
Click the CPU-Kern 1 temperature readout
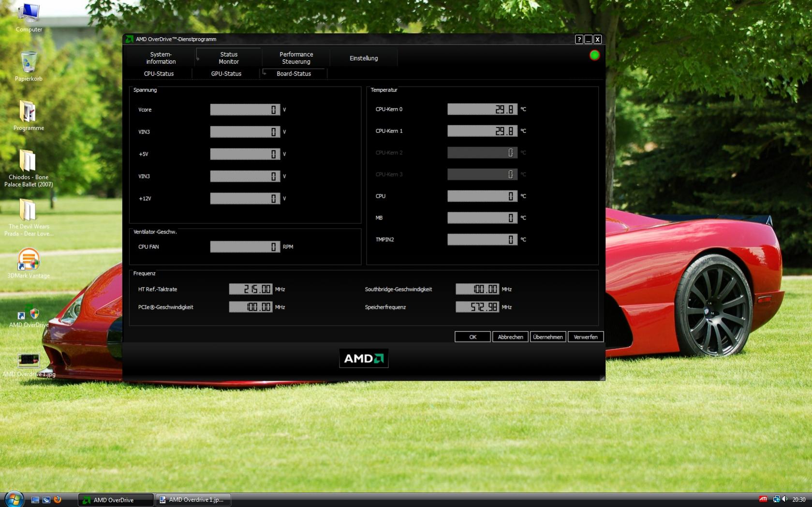482,131
